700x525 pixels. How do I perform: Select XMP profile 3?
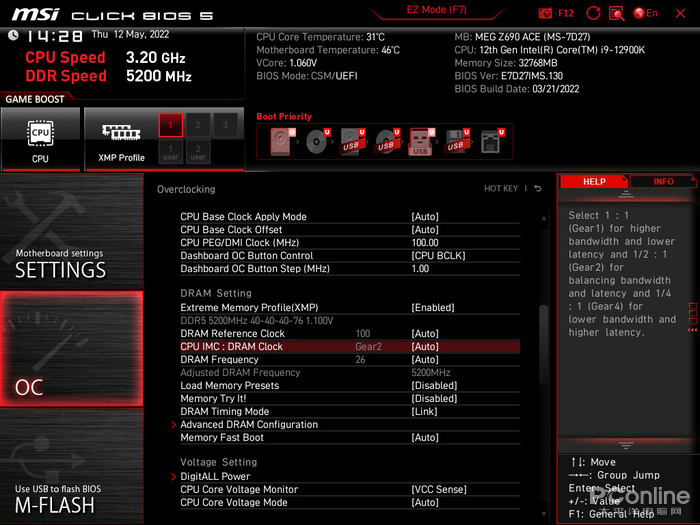coord(225,125)
